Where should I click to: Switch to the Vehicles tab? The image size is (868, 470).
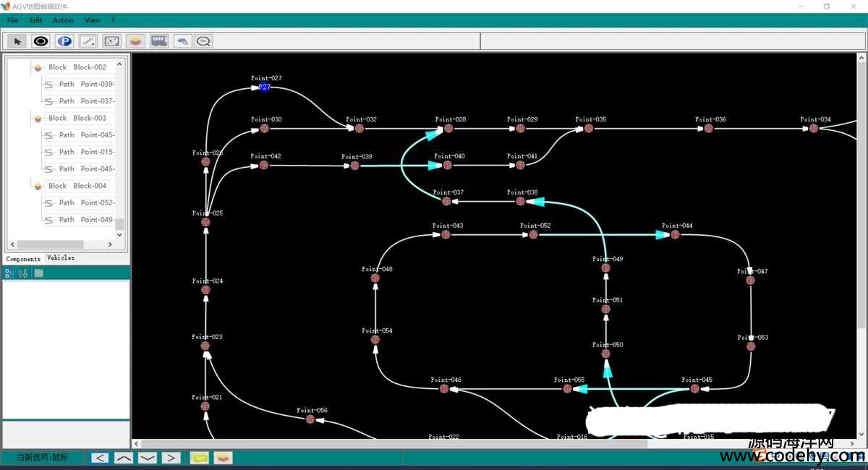click(x=61, y=258)
